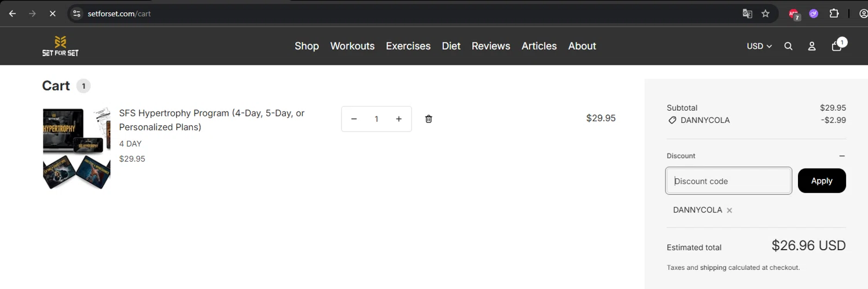Open the account login icon
868x289 pixels.
coord(812,46)
